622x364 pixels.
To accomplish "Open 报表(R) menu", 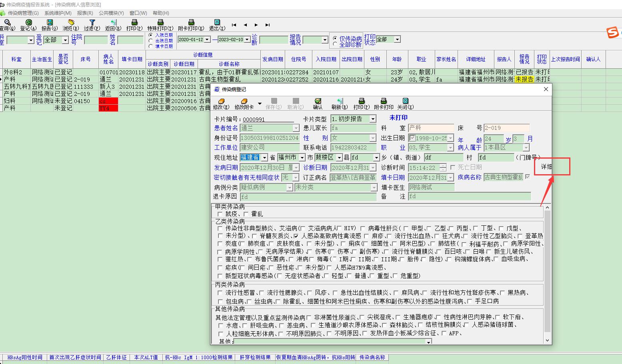I will point(85,13).
